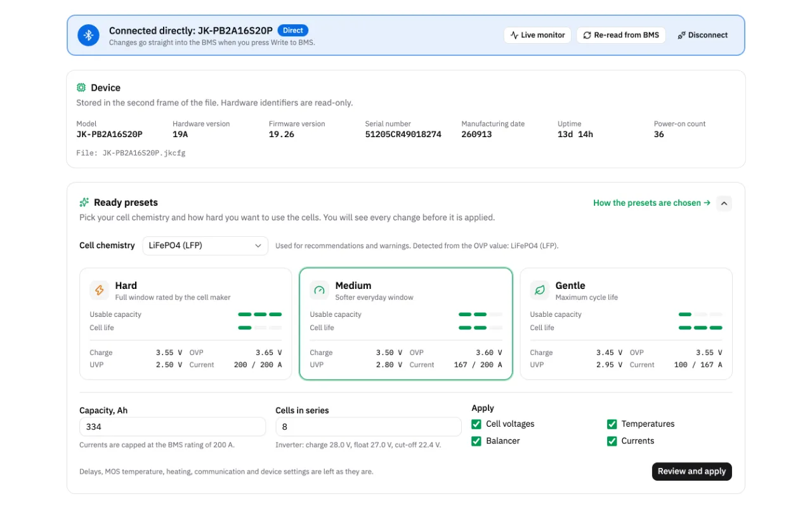The width and height of the screenshot is (812, 508).
Task: Click firmware version value 19.26
Action: point(282,135)
